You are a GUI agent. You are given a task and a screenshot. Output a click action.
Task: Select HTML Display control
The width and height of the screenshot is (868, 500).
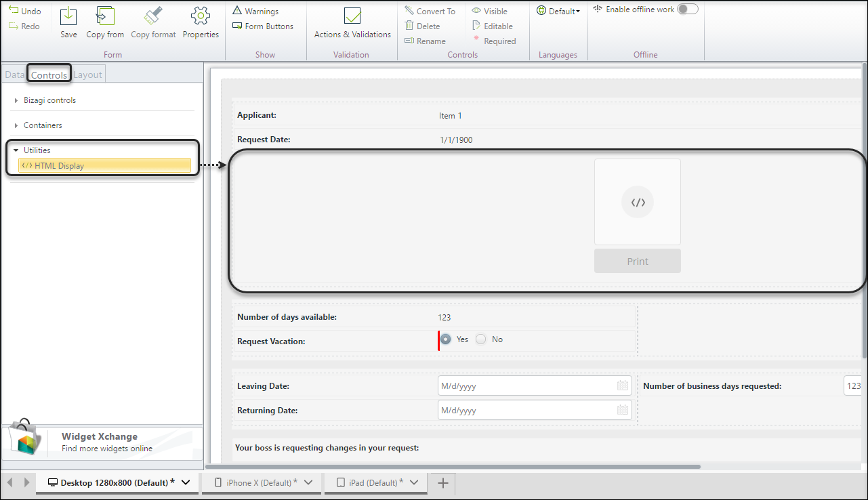click(104, 165)
